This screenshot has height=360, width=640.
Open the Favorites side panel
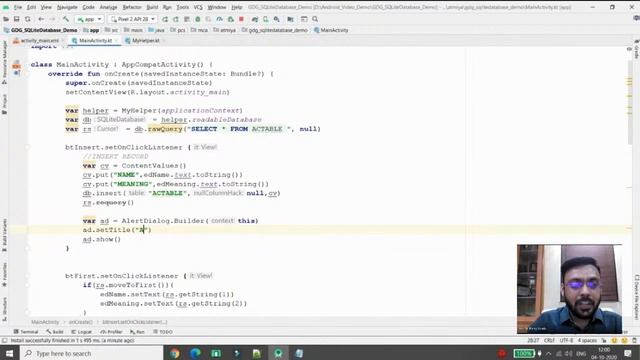pyautogui.click(x=4, y=274)
